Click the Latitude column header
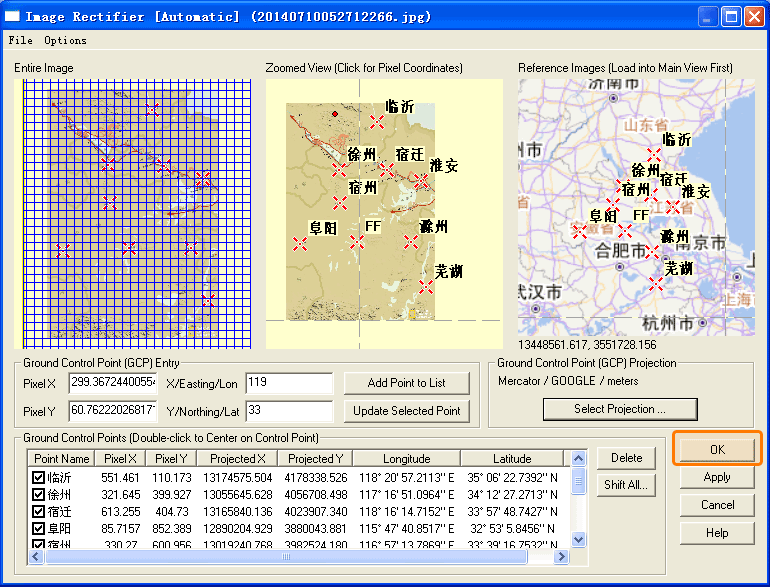770x587 pixels. point(512,459)
